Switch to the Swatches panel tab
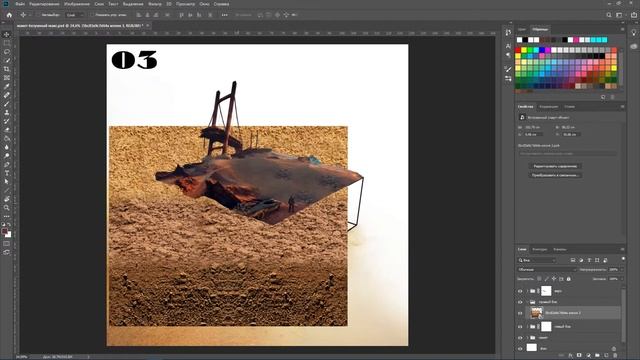The image size is (640, 360). tap(540, 29)
